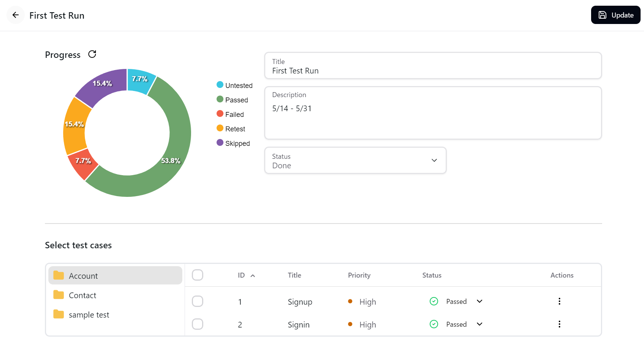Open actions menu for Signup row

(x=559, y=302)
